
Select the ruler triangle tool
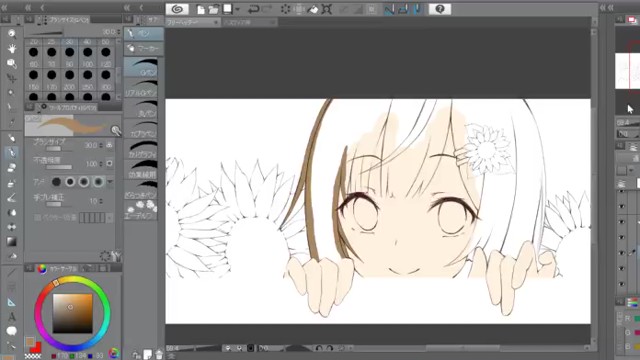click(11, 302)
